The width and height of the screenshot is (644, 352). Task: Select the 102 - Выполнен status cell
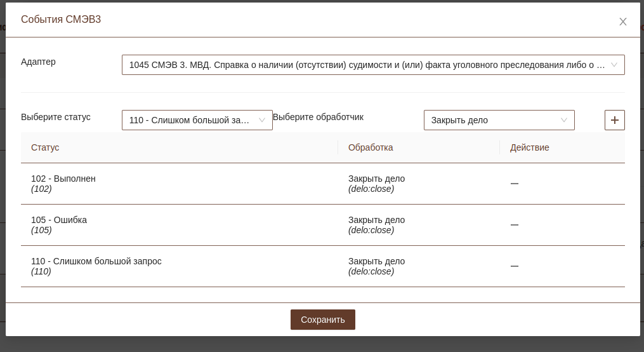63,179
